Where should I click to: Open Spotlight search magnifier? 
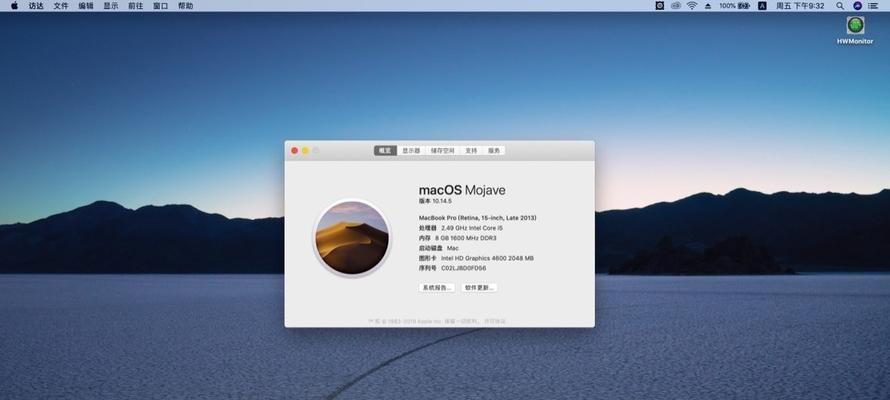(840, 6)
